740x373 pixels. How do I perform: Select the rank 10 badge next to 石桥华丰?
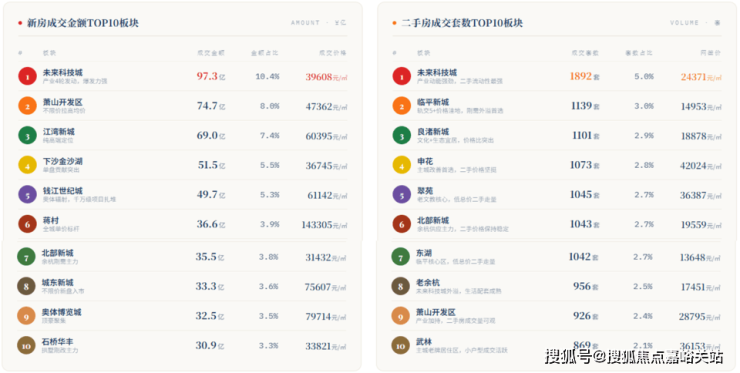coord(26,346)
